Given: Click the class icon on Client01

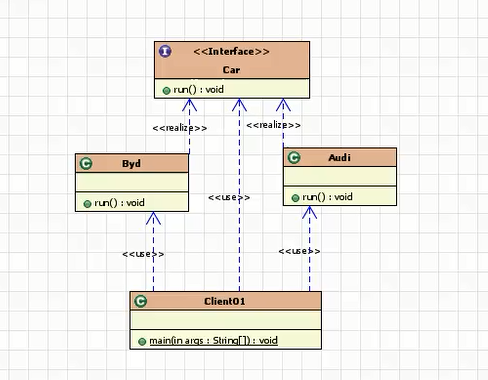Looking at the screenshot, I should [x=140, y=301].
